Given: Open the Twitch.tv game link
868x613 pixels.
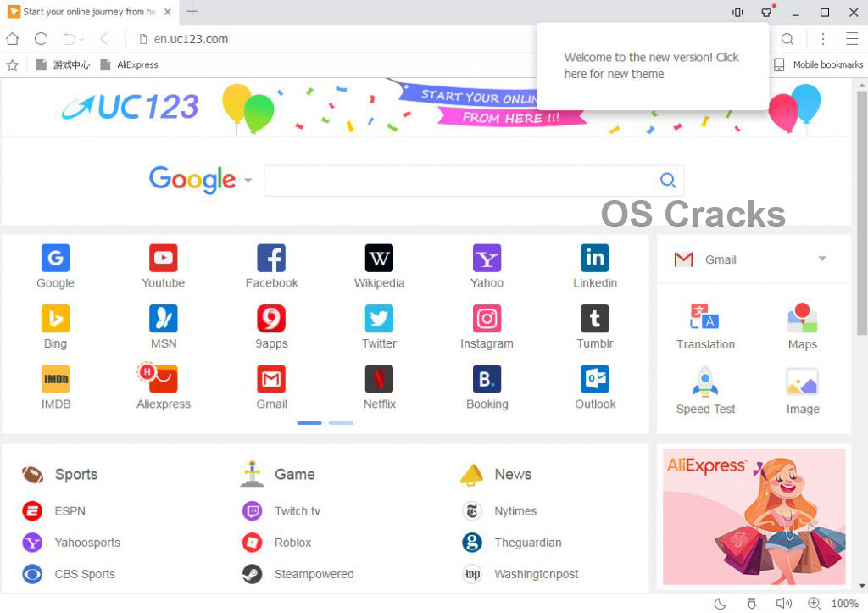Looking at the screenshot, I should [x=281, y=510].
